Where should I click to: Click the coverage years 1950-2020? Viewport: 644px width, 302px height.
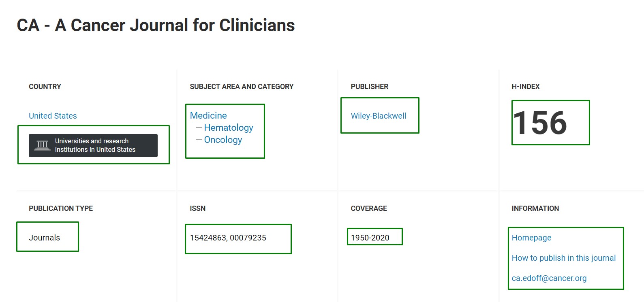tap(370, 238)
